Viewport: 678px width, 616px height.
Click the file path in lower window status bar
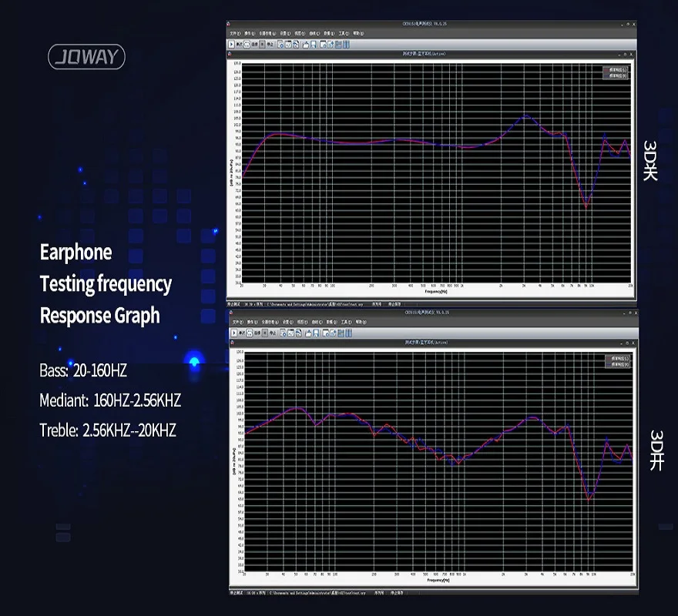(x=317, y=593)
